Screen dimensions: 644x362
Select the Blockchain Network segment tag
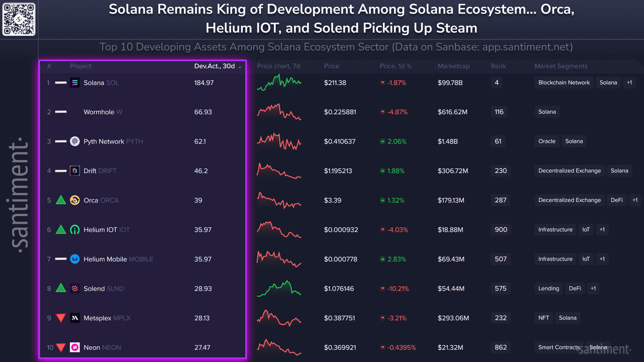(x=564, y=83)
